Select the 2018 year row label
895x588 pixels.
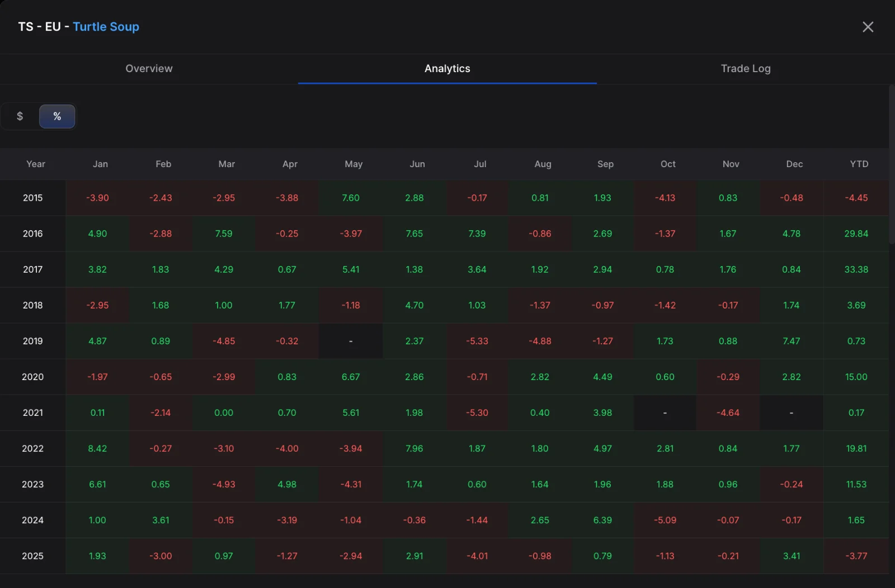click(32, 305)
